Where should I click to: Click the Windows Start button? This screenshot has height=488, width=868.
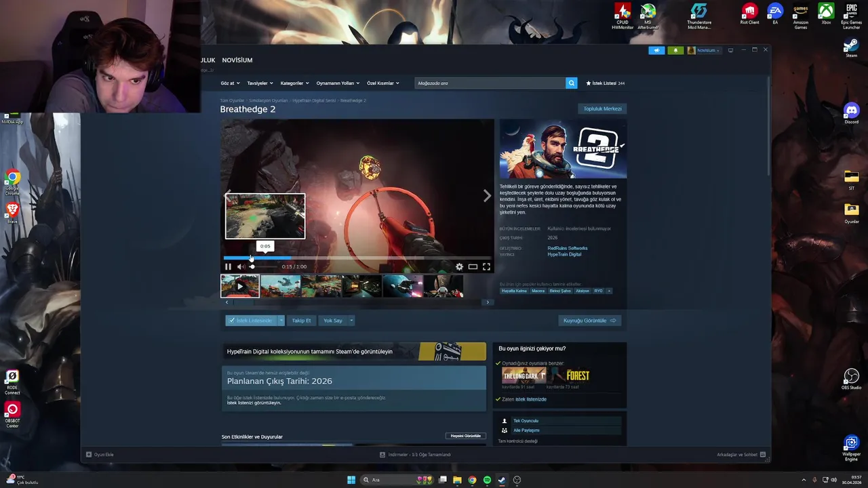(351, 480)
